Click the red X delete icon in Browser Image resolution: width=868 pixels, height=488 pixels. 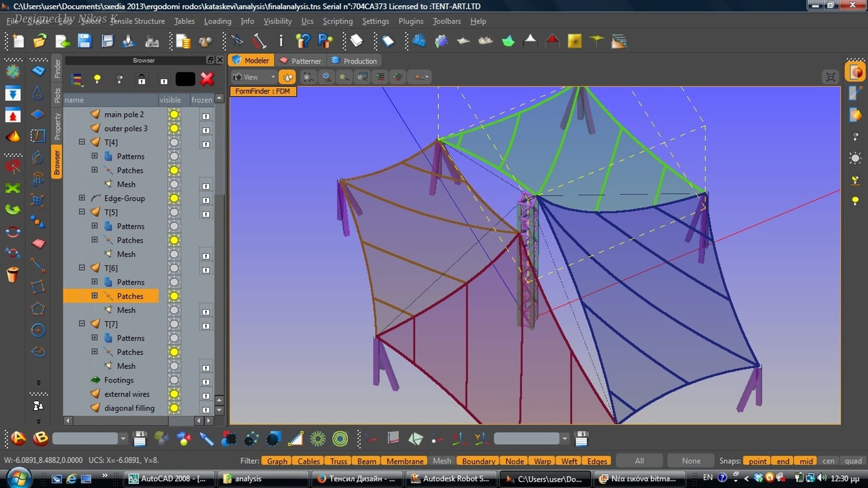tap(207, 79)
